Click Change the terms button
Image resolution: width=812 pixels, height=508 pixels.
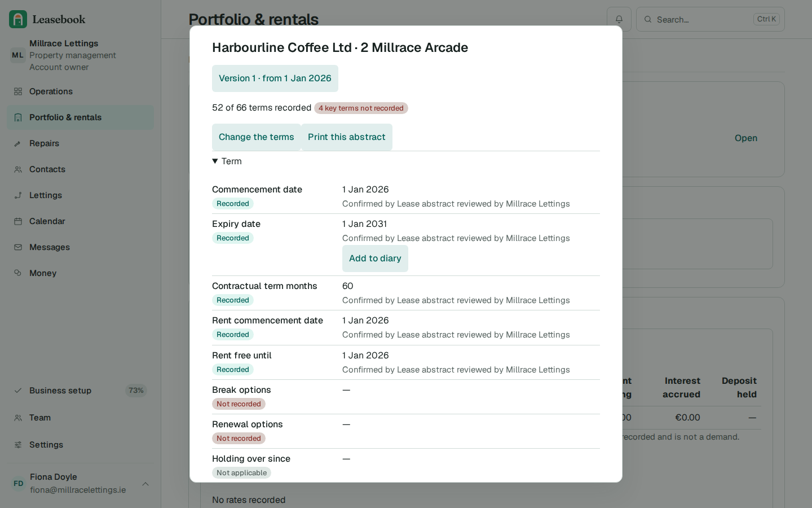click(x=257, y=137)
